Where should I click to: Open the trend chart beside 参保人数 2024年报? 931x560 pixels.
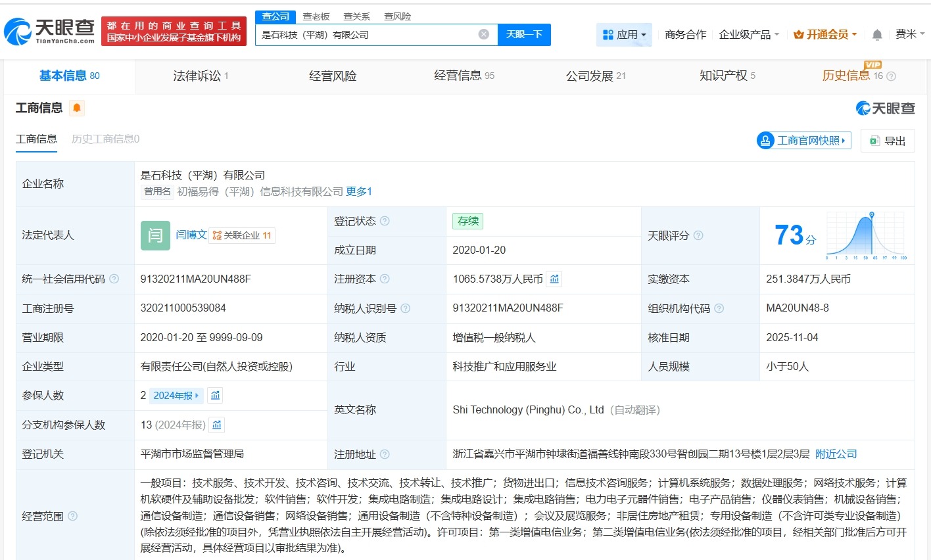[215, 395]
